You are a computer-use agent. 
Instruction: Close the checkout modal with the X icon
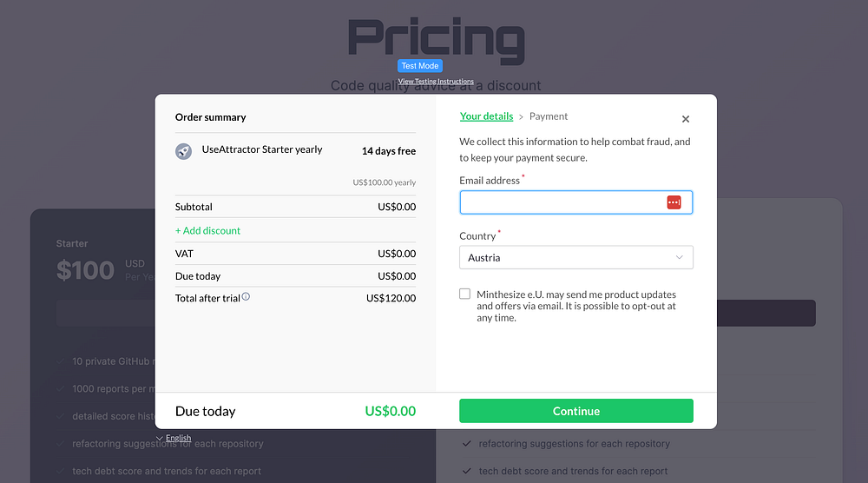pyautogui.click(x=686, y=119)
